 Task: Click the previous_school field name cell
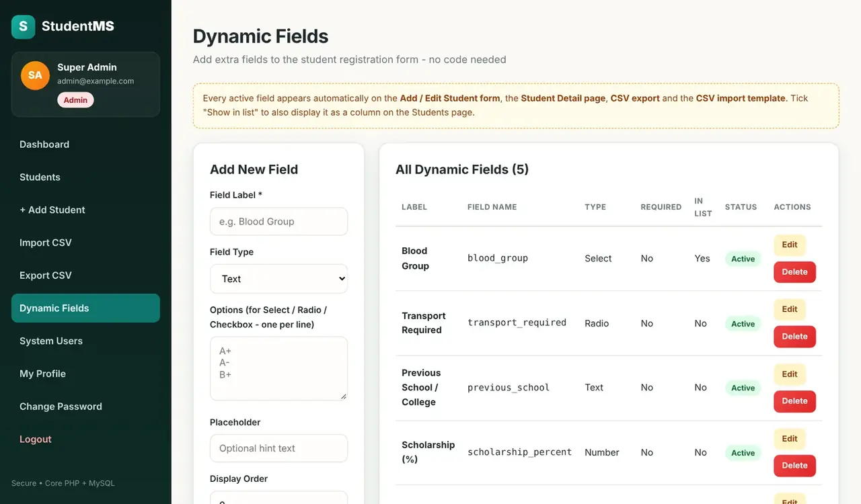click(509, 388)
